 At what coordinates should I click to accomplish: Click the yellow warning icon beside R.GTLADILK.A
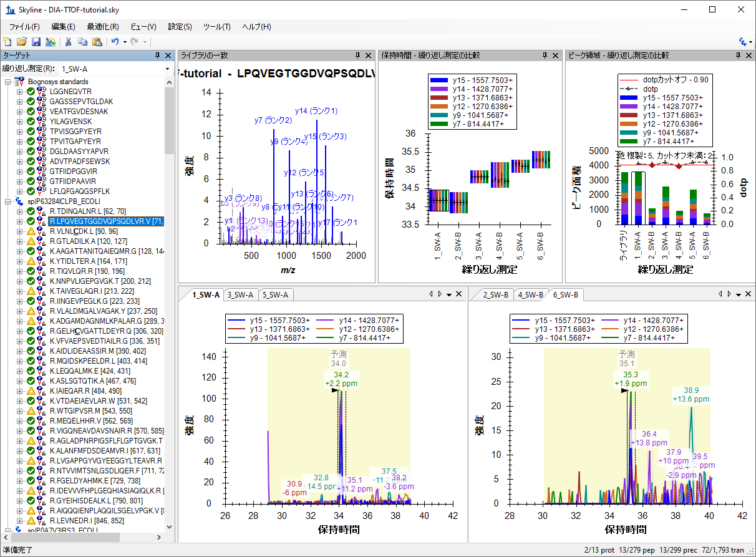point(31,241)
